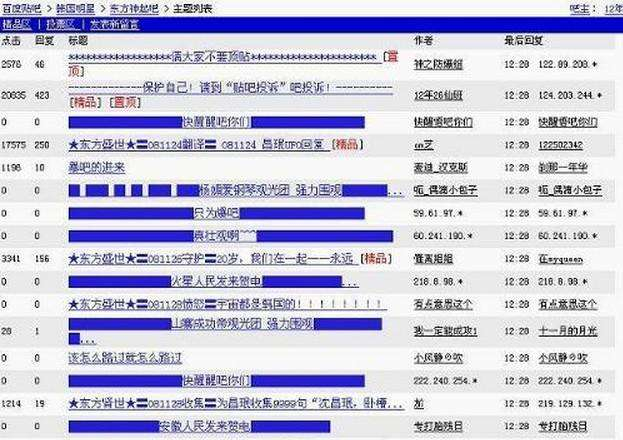Open last replier 122502342
The height and width of the screenshot is (440, 623).
click(561, 145)
